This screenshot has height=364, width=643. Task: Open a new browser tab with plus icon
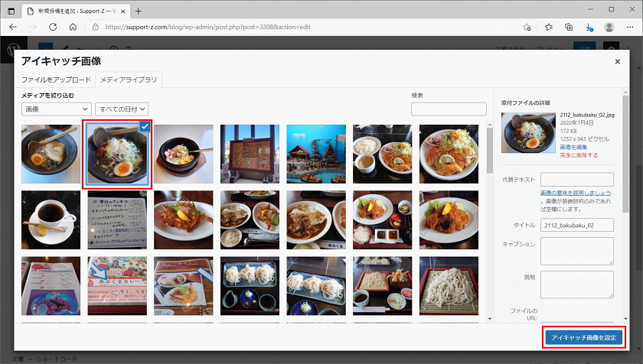coord(139,11)
